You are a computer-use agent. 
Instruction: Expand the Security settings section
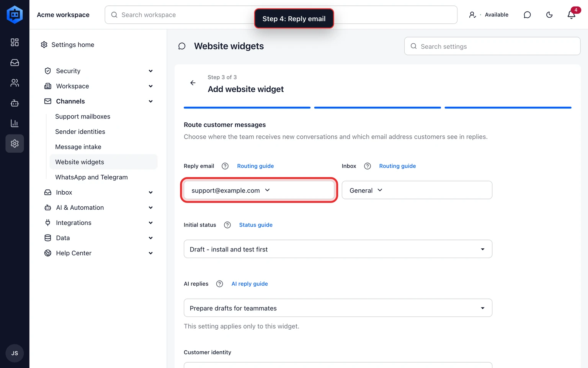click(x=99, y=71)
